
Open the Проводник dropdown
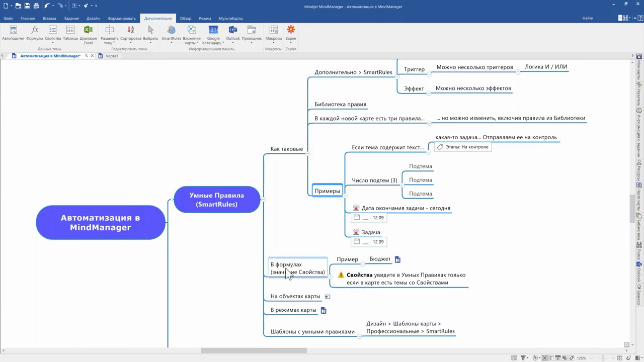[x=252, y=34]
